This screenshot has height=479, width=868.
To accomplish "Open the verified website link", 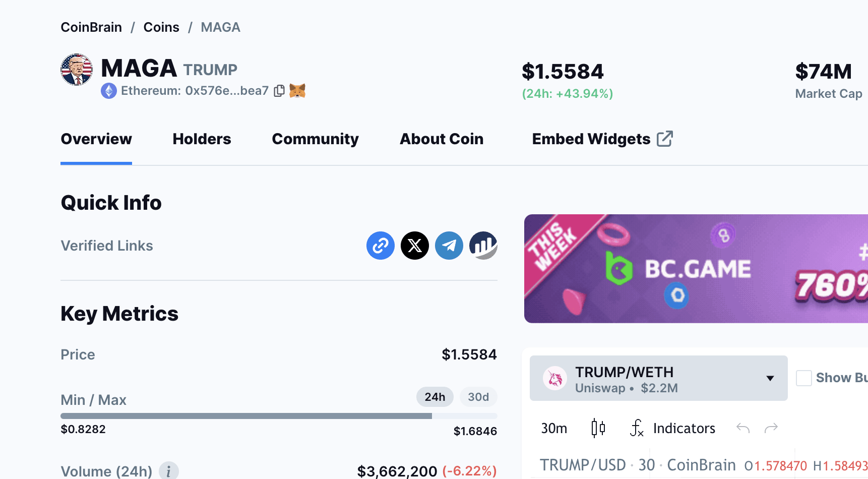I will [381, 246].
